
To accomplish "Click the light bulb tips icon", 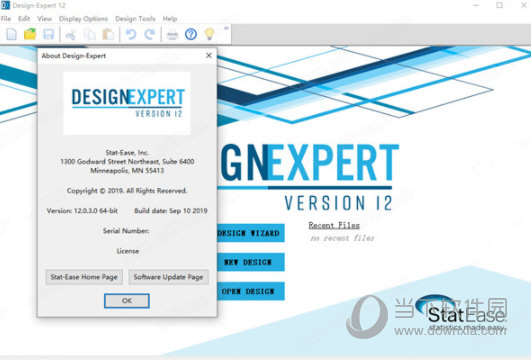I will (210, 34).
